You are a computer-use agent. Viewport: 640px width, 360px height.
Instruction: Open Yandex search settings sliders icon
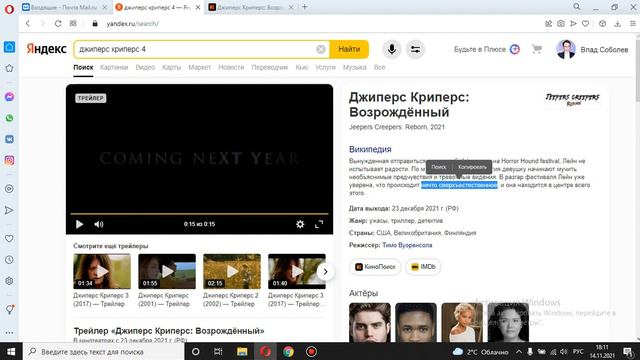[x=415, y=49]
